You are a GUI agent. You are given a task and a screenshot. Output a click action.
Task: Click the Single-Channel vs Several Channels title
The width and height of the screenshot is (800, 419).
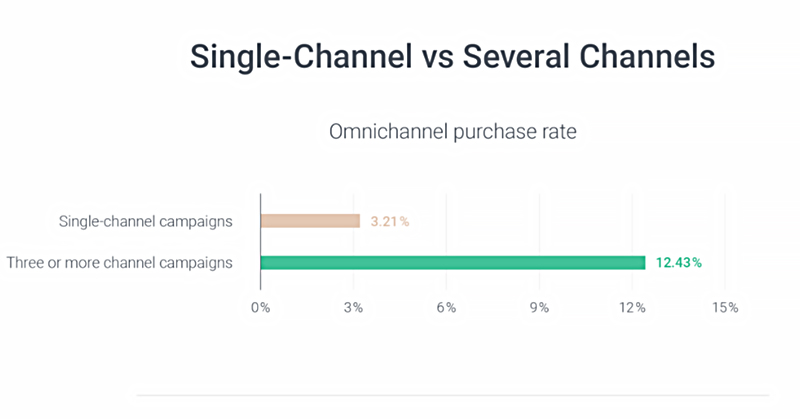tap(453, 56)
